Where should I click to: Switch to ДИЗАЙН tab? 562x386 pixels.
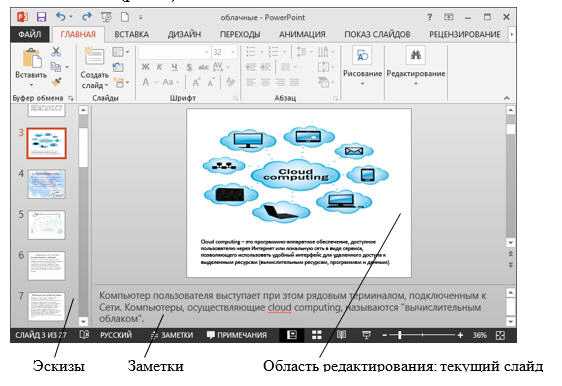[x=184, y=34]
